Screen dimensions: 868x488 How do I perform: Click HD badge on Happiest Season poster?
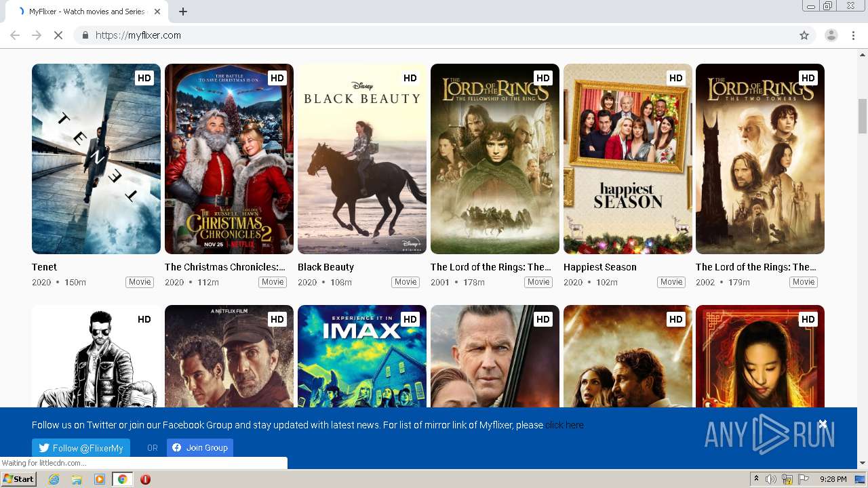(676, 78)
